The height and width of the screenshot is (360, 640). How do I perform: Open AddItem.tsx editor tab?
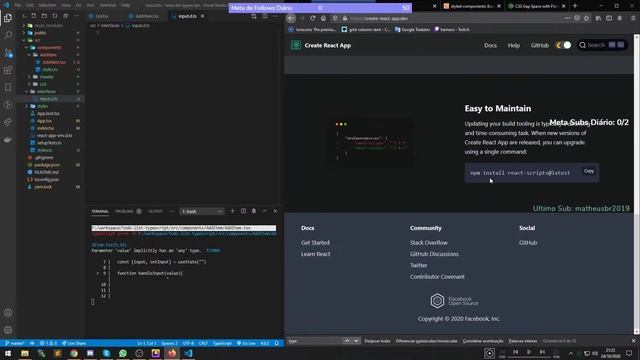click(147, 16)
